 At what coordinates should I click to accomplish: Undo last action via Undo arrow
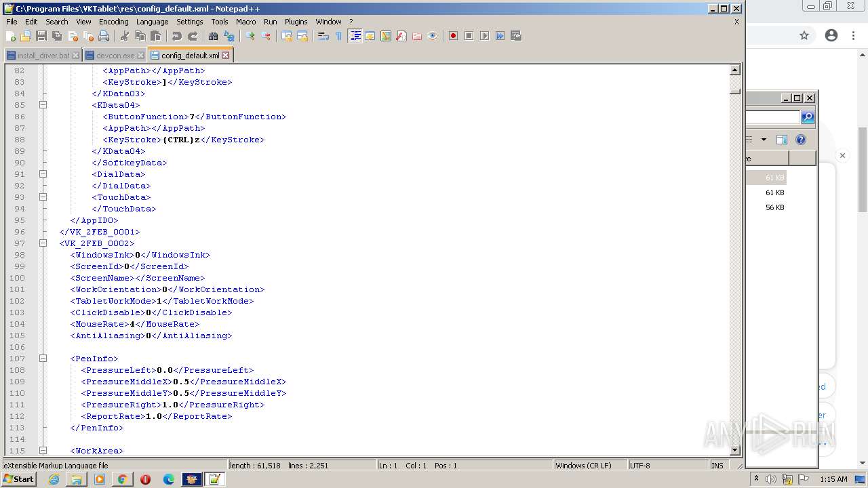176,36
